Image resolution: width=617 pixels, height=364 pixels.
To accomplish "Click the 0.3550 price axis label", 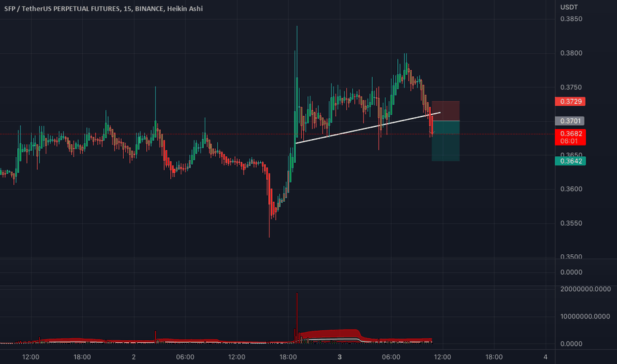I will tap(571, 224).
